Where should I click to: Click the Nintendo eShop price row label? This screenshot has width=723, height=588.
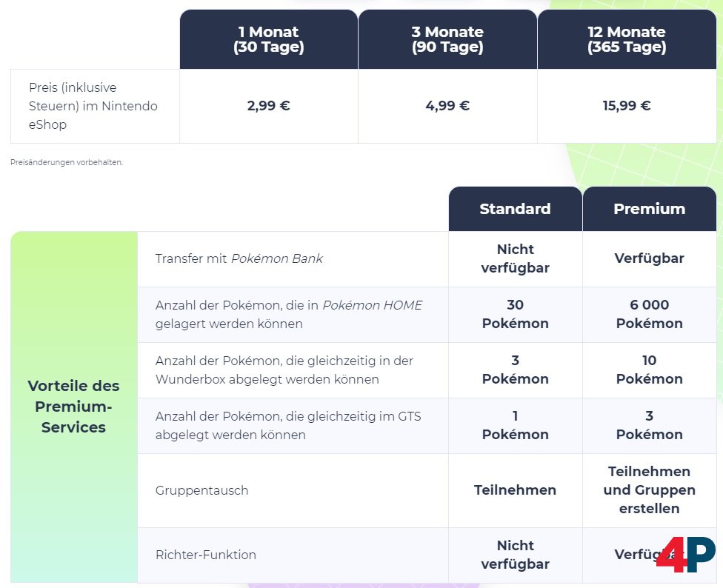pyautogui.click(x=93, y=106)
